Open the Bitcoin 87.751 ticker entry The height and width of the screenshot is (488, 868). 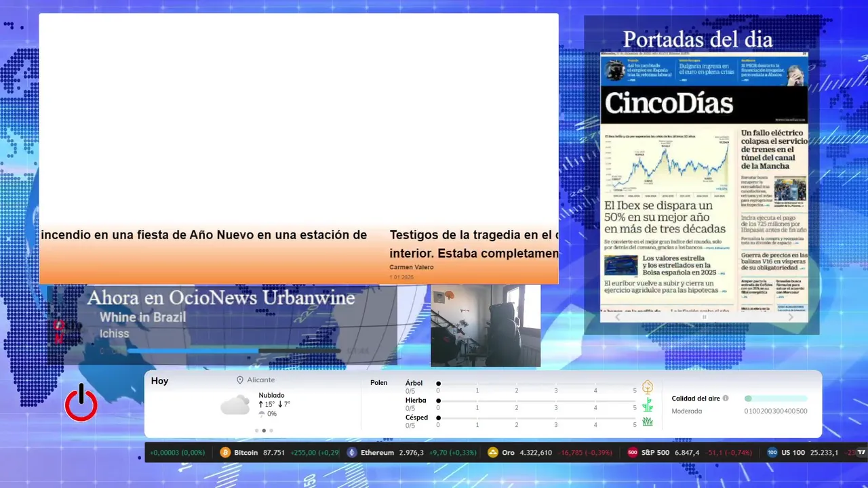pos(279,453)
